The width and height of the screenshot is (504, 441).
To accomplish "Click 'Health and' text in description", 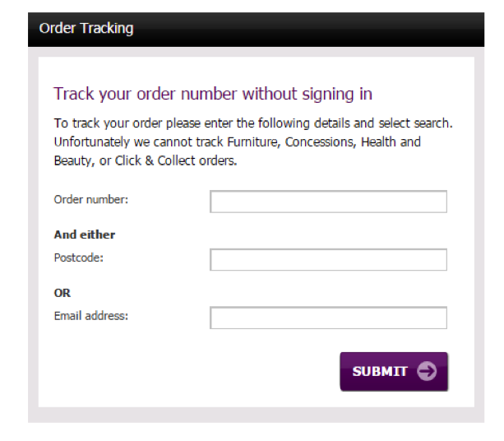I will coord(391,142).
